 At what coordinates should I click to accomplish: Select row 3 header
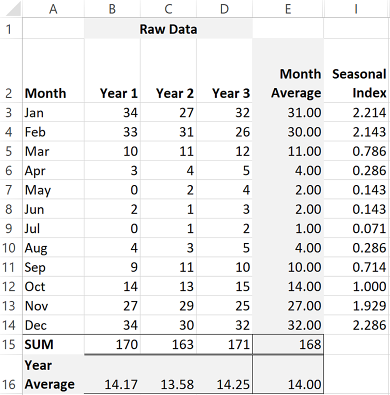pyautogui.click(x=9, y=113)
